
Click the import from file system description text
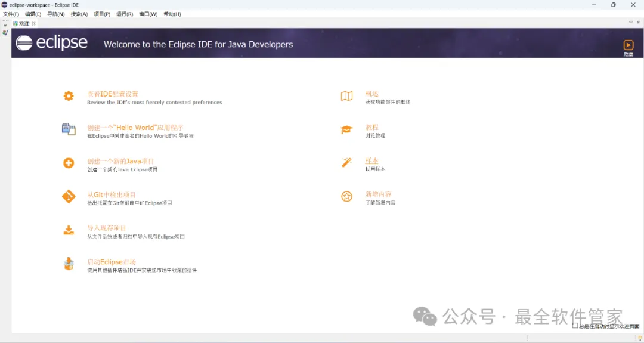(136, 237)
